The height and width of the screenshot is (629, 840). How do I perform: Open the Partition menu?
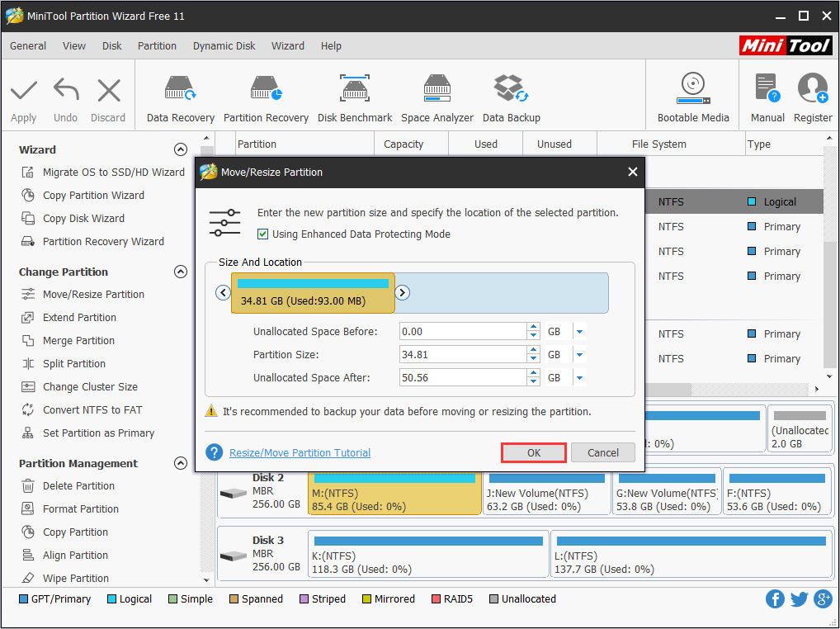(157, 46)
